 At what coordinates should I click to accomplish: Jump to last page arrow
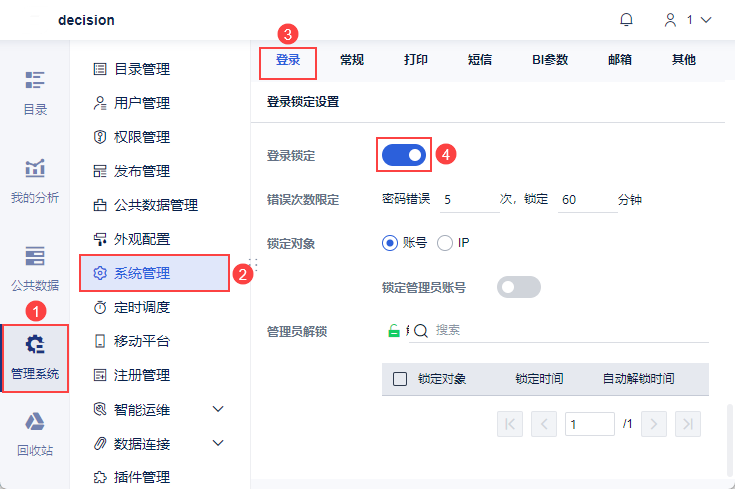point(687,424)
